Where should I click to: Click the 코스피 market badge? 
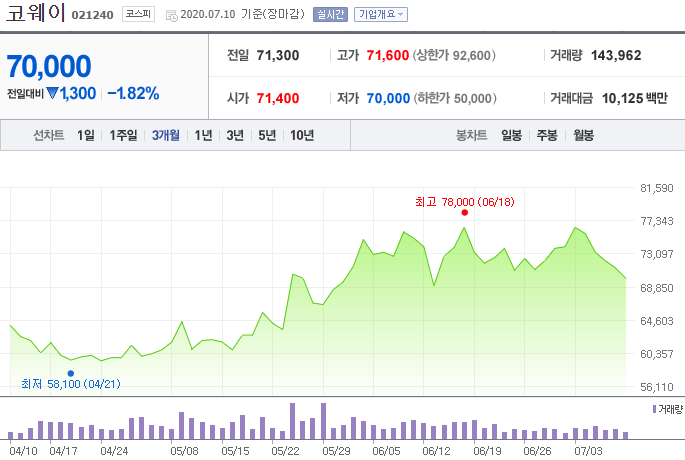click(x=138, y=14)
